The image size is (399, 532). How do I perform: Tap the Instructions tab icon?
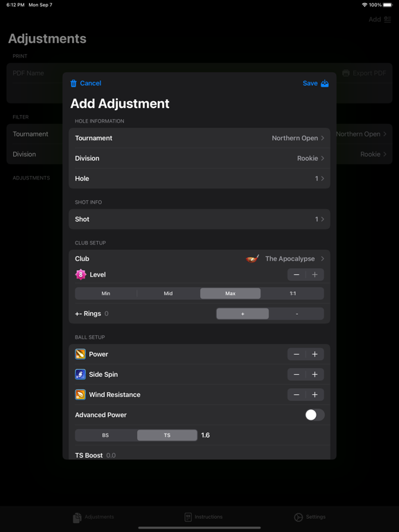pyautogui.click(x=188, y=517)
